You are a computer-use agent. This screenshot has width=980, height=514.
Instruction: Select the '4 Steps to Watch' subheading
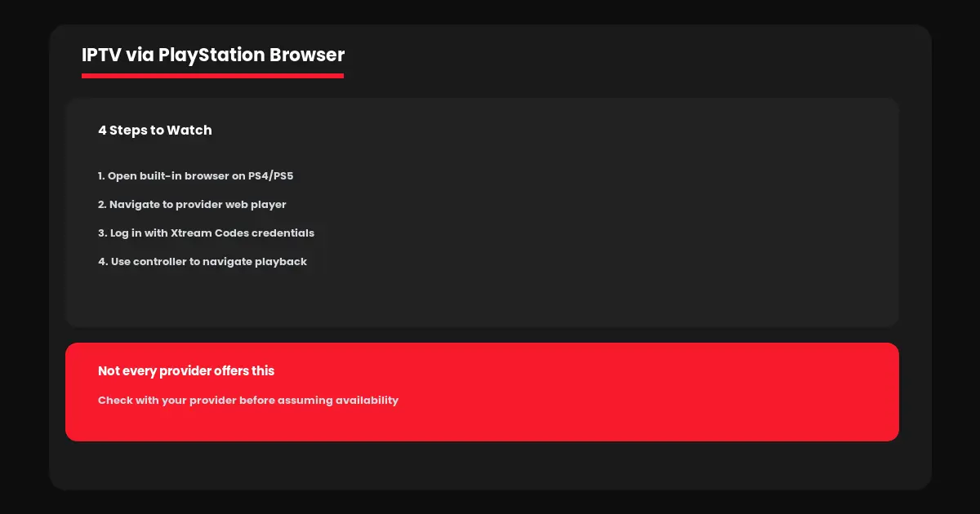click(x=155, y=130)
